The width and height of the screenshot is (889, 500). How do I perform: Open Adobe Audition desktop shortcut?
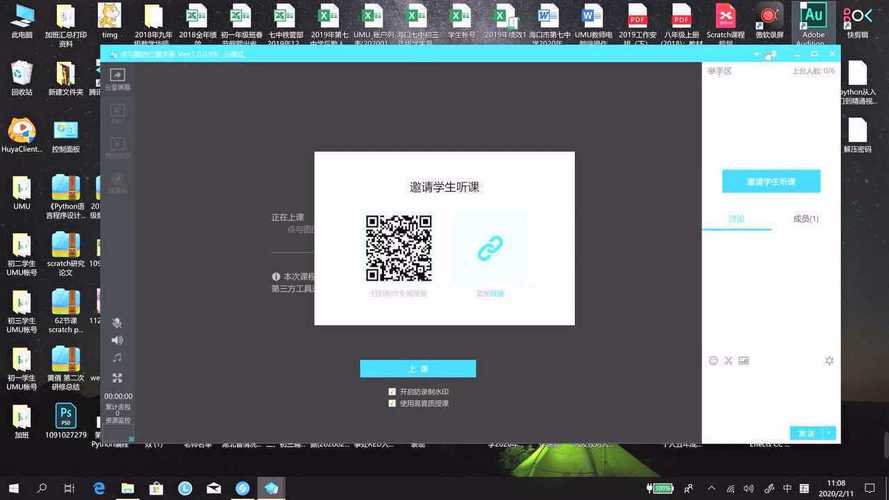[x=813, y=24]
